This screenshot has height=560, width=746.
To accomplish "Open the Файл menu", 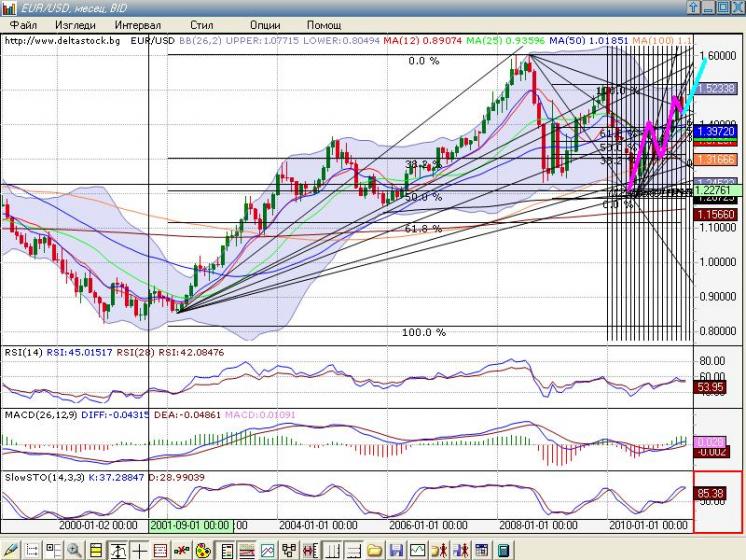I will tap(23, 25).
